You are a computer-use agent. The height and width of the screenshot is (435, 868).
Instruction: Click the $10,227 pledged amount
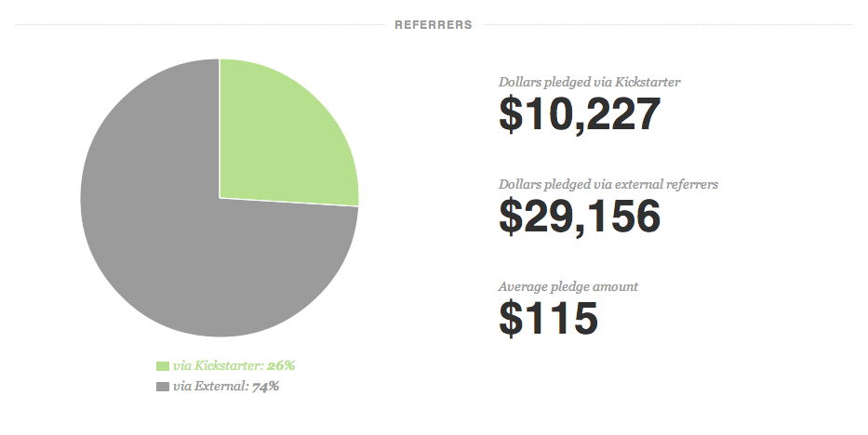(x=580, y=115)
